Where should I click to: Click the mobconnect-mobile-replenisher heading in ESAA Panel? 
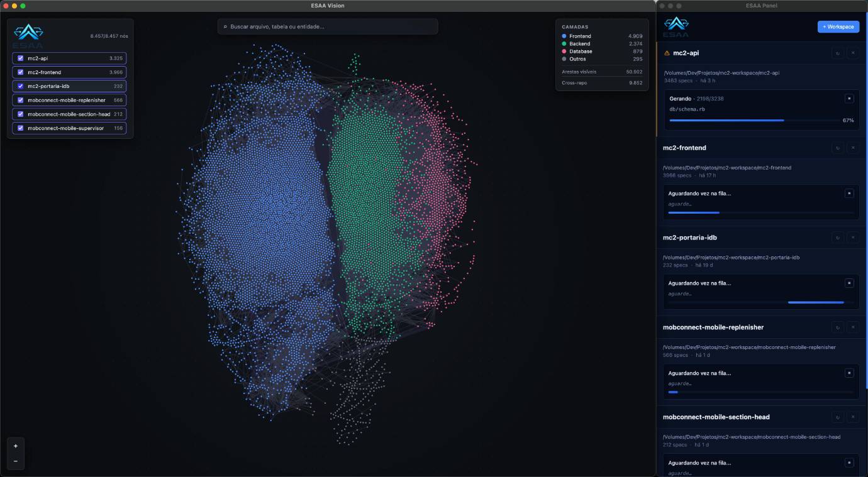click(713, 327)
